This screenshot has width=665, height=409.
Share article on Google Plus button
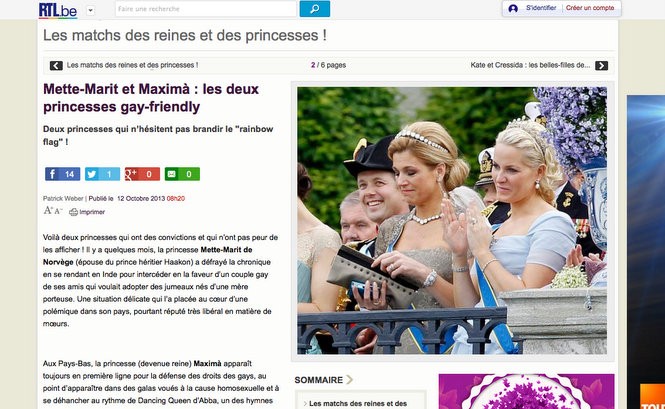[142, 174]
